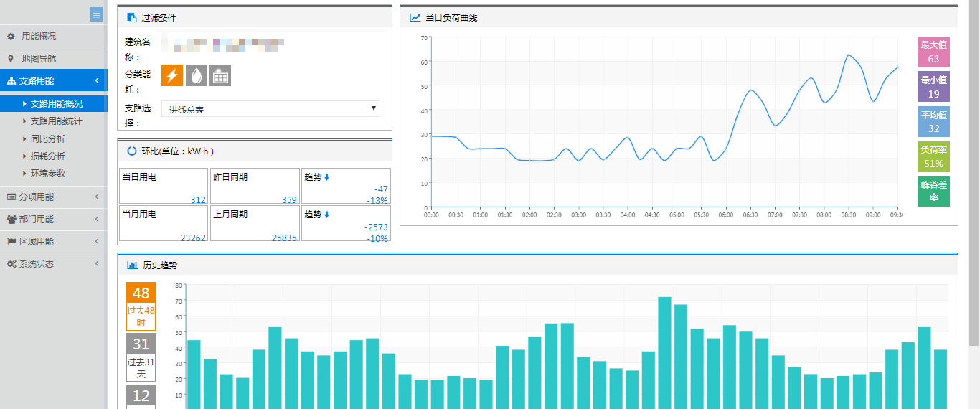Viewport: 980px width, 409px height.
Task: Open the 用能概况 menu item
Action: pos(54,36)
